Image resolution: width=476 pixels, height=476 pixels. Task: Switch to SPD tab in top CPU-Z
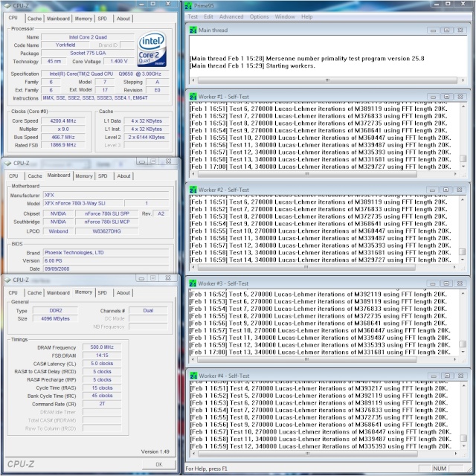point(103,19)
